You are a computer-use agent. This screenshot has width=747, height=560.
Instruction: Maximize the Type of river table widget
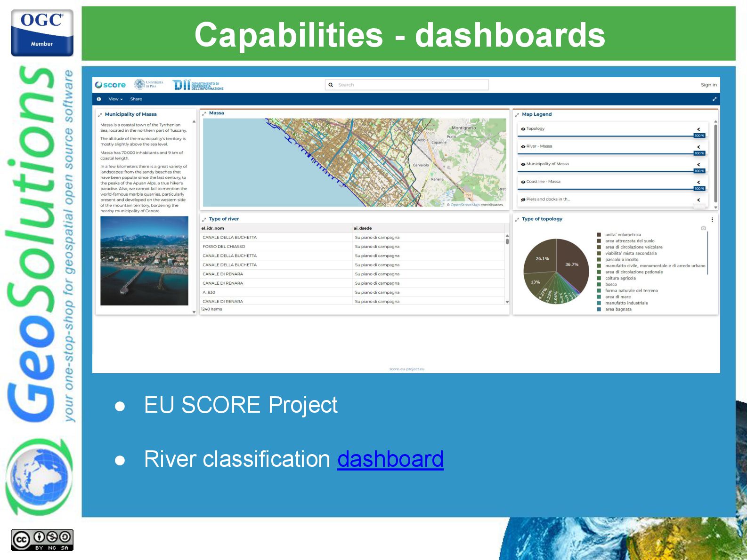(204, 219)
